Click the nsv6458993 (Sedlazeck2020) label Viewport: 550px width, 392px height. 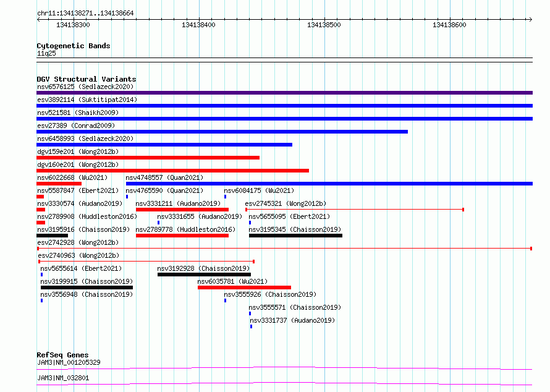[x=85, y=138]
